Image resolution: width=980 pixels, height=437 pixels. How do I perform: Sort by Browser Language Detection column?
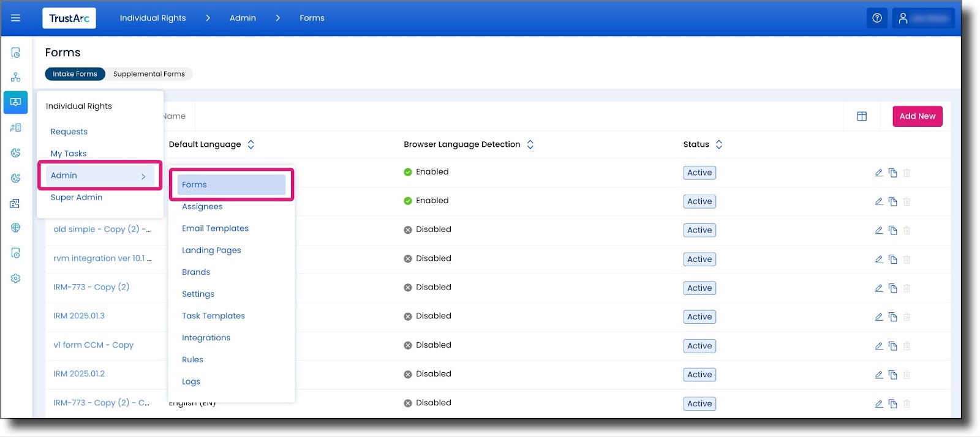point(530,144)
